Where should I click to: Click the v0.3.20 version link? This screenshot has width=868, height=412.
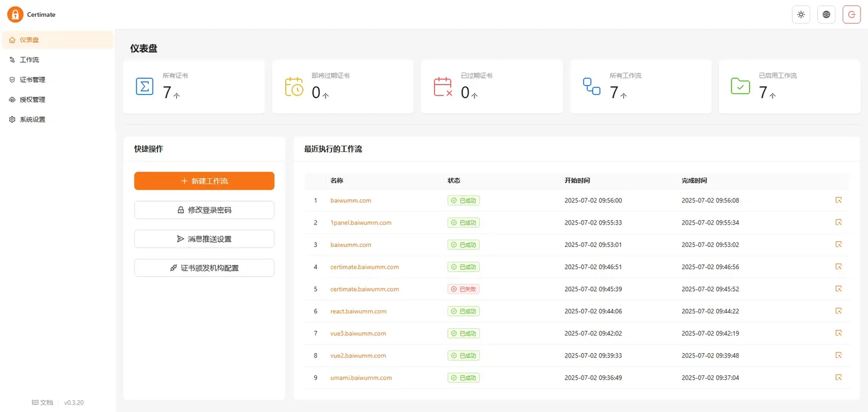tap(74, 403)
